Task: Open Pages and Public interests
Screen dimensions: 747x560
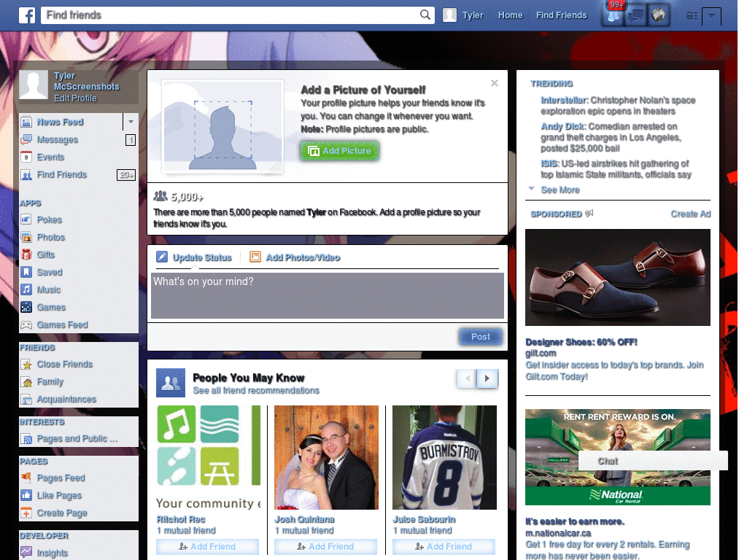Action: coord(79,438)
